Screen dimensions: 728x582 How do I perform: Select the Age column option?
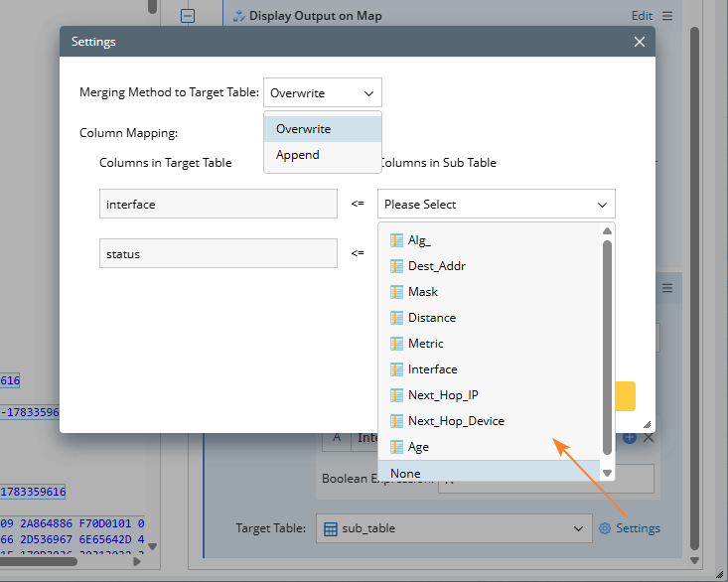(x=418, y=447)
